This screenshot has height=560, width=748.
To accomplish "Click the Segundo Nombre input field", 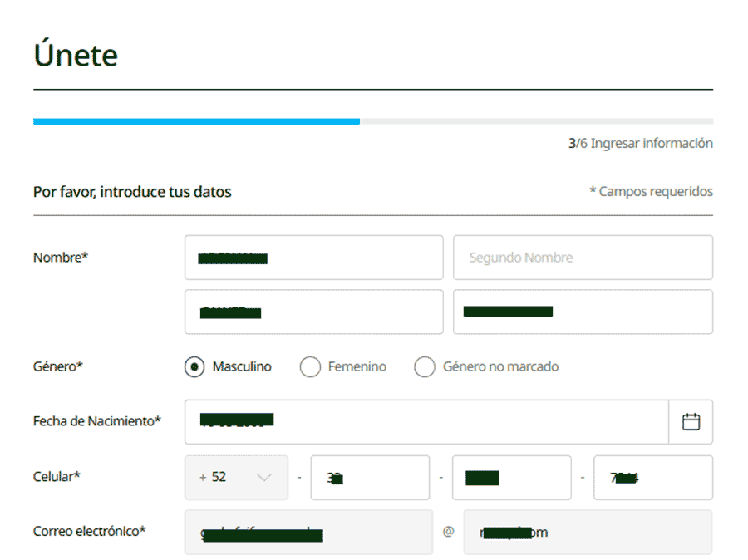I will (x=583, y=258).
